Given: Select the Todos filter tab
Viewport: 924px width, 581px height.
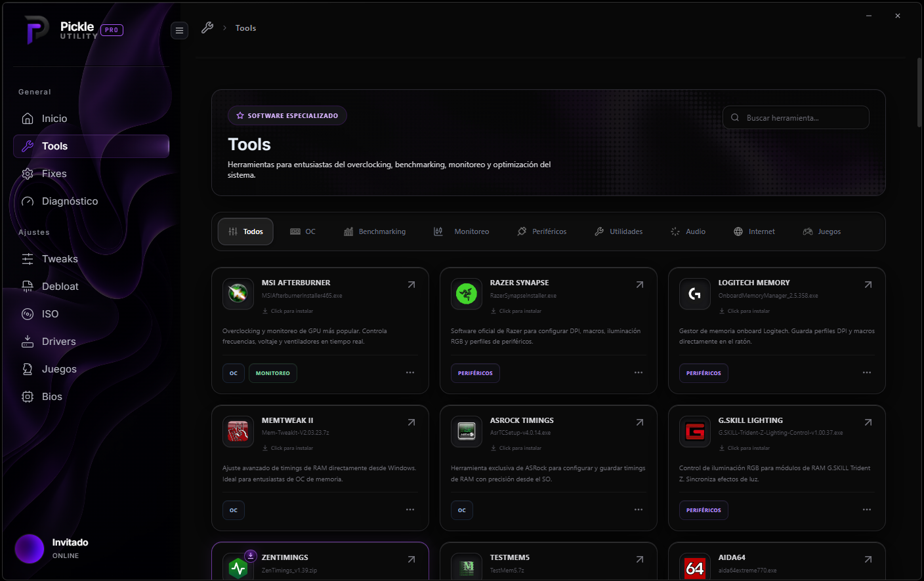Looking at the screenshot, I should 245,231.
